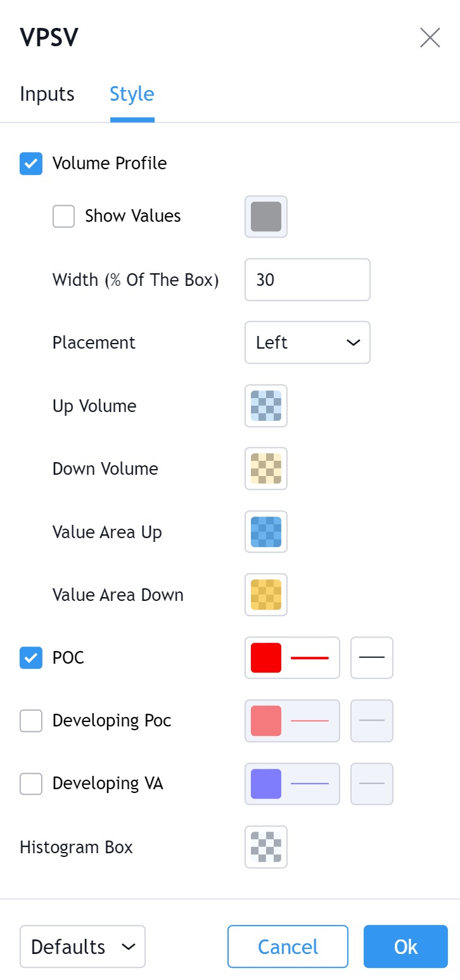Open Histogram Box color picker

pos(266,847)
